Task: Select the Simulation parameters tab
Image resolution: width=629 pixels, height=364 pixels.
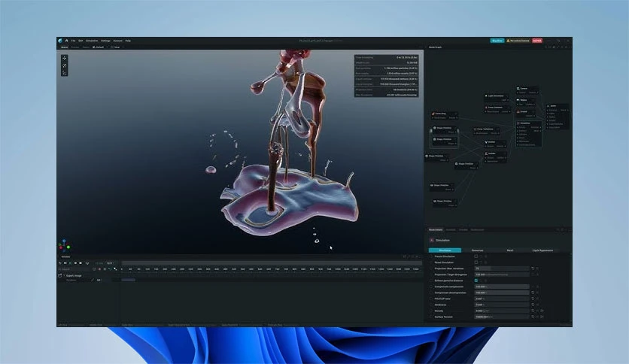Action: coord(445,250)
